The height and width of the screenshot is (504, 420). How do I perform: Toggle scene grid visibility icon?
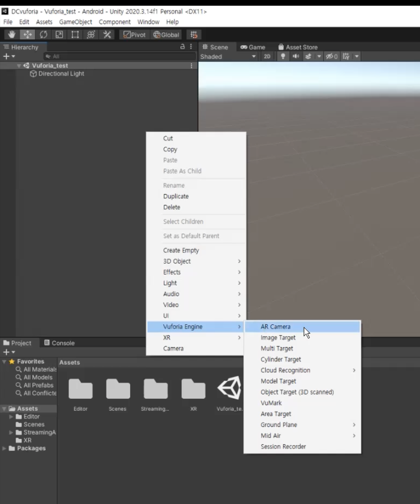click(x=346, y=56)
